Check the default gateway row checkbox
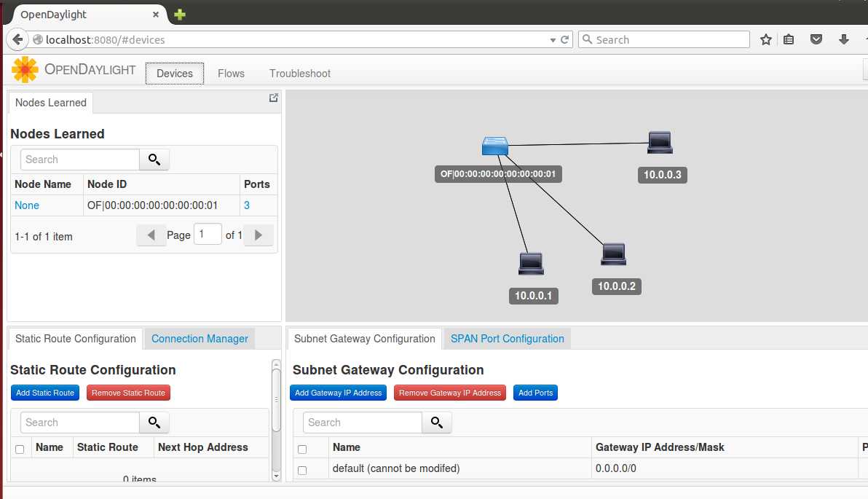 tap(302, 470)
